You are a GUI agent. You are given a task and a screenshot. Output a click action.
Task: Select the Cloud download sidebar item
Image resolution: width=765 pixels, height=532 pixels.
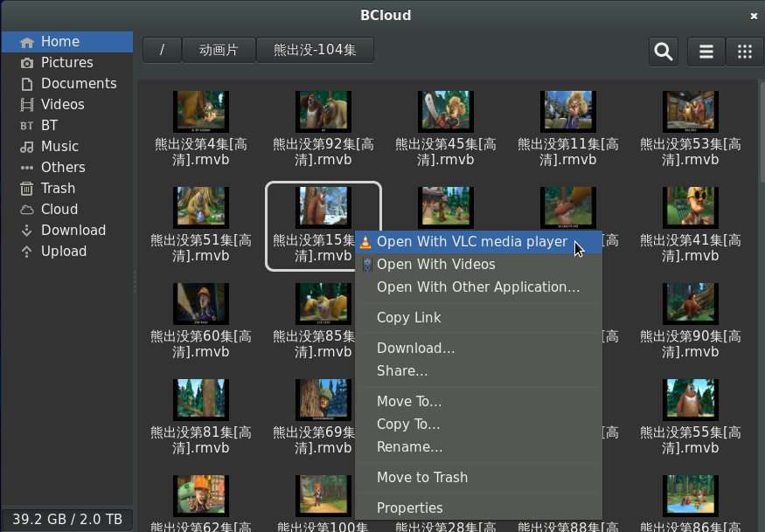pyautogui.click(x=59, y=210)
